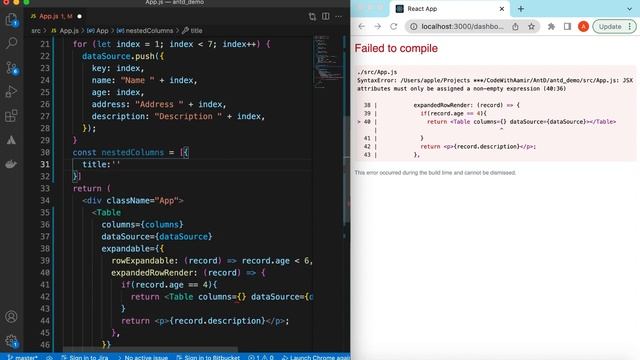The image size is (640, 360).
Task: Open the Atlassian sidebar icon
Action: pyautogui.click(x=11, y=140)
